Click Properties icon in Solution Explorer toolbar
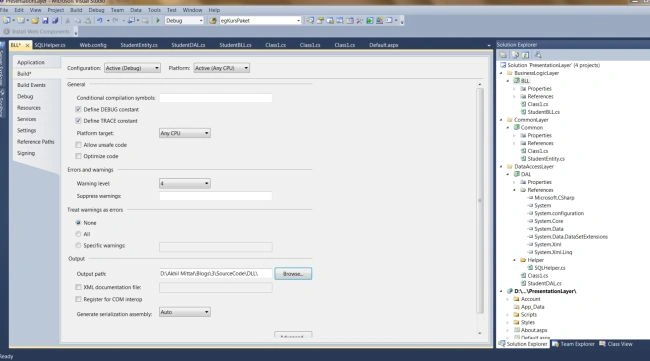Viewport: 650px width, 361px height. tap(503, 55)
